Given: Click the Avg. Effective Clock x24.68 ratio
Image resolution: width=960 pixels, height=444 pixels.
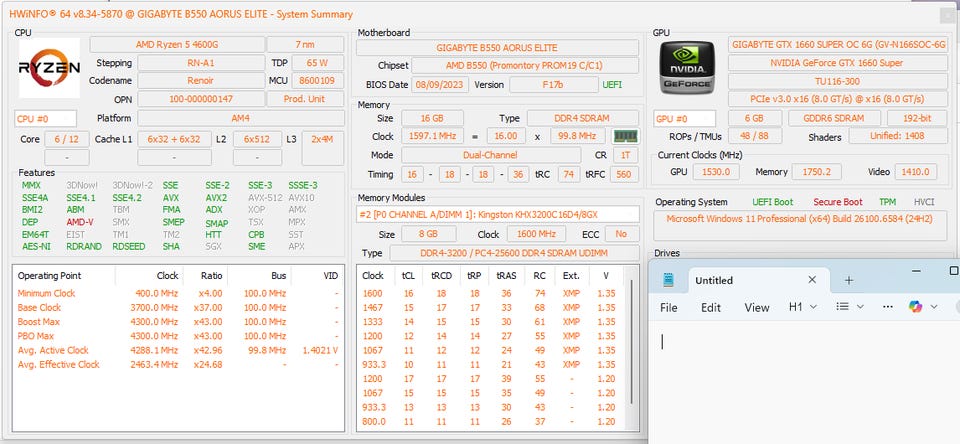Looking at the screenshot, I should 208,364.
